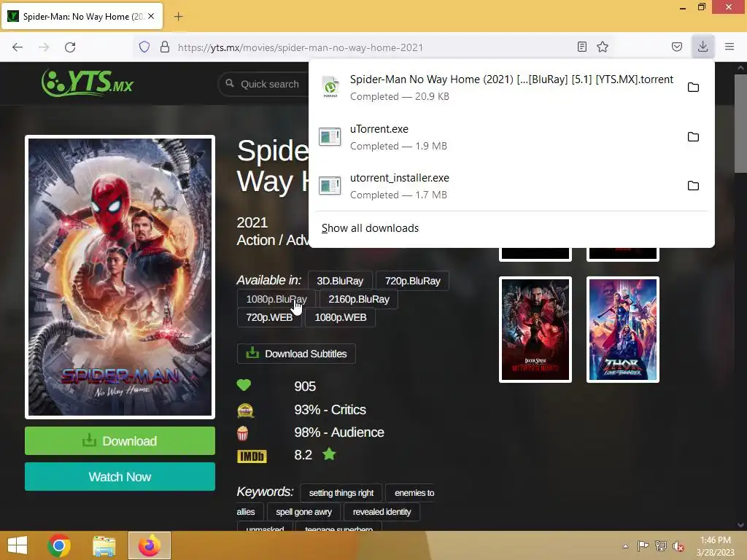This screenshot has width=747, height=560.
Task: Open the Firefox hamburger application menu
Action: 729,47
